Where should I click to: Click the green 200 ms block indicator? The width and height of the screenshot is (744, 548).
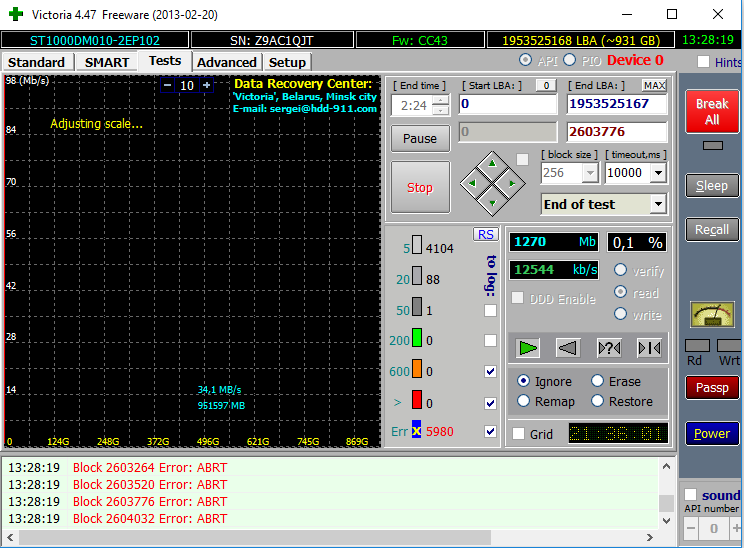coord(417,338)
